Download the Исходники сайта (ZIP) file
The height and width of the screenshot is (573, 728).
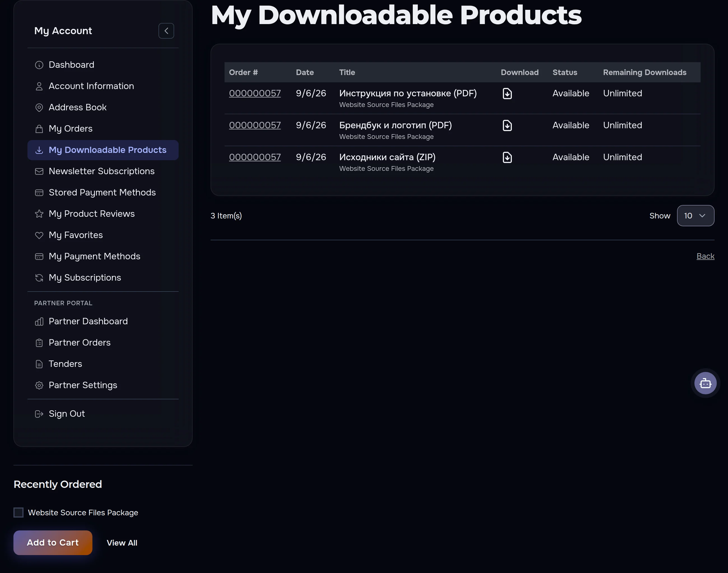pos(507,157)
